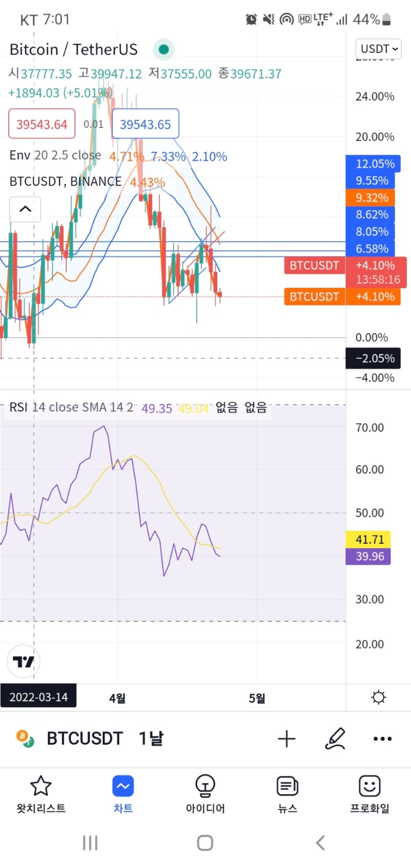Tap the RSI SMA value 49.04

click(x=194, y=409)
